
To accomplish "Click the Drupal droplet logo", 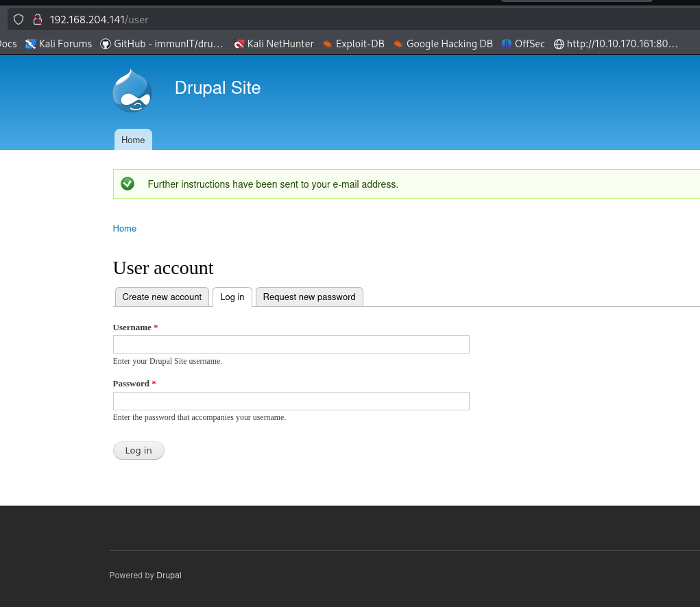I will coord(132,90).
